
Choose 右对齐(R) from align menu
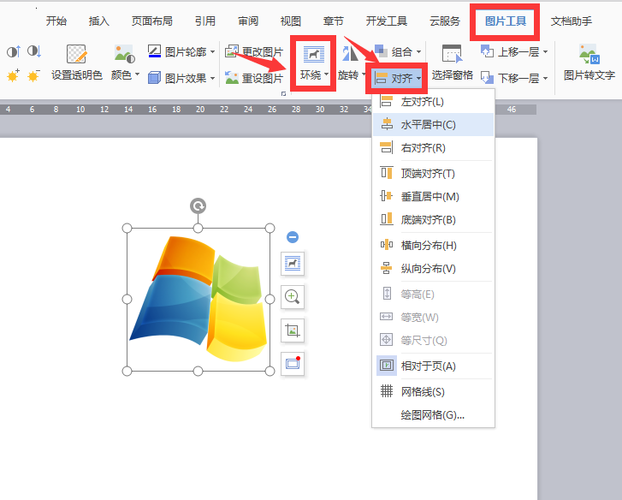pyautogui.click(x=433, y=148)
